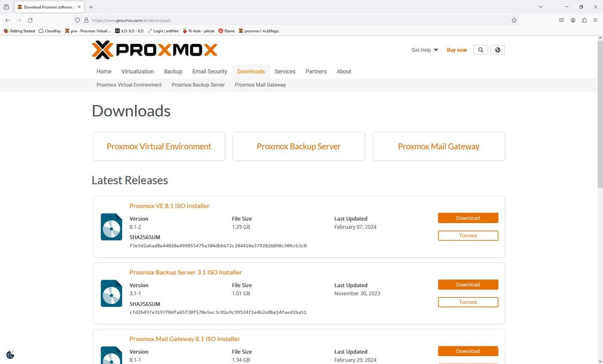Open the Backup menu item
Image resolution: width=603 pixels, height=364 pixels.
[x=173, y=71]
